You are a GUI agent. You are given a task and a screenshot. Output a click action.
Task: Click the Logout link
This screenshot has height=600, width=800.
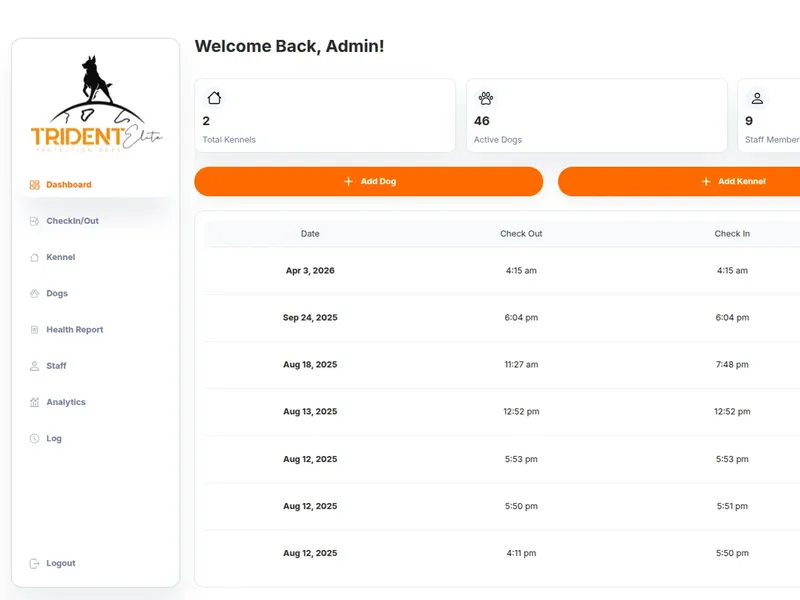tap(61, 563)
